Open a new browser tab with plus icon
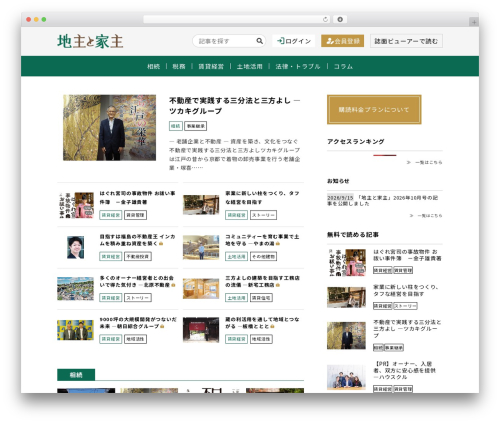Screen dimensions: 500x423 474,22
